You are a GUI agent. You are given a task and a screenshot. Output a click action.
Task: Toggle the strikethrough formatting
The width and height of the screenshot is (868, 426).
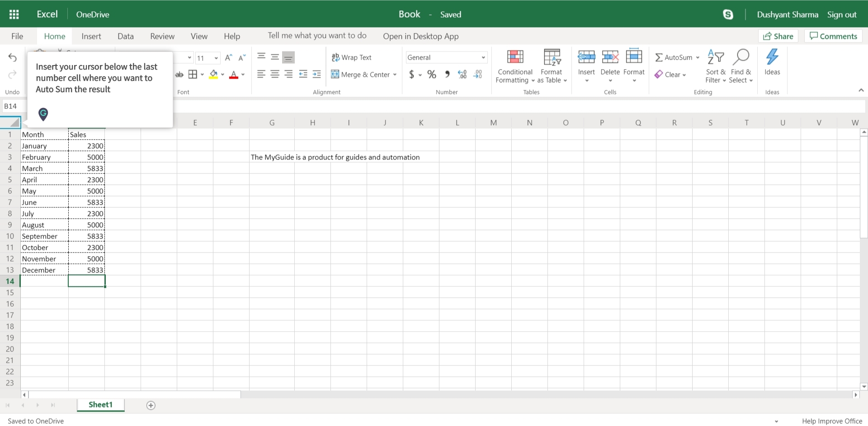click(179, 75)
